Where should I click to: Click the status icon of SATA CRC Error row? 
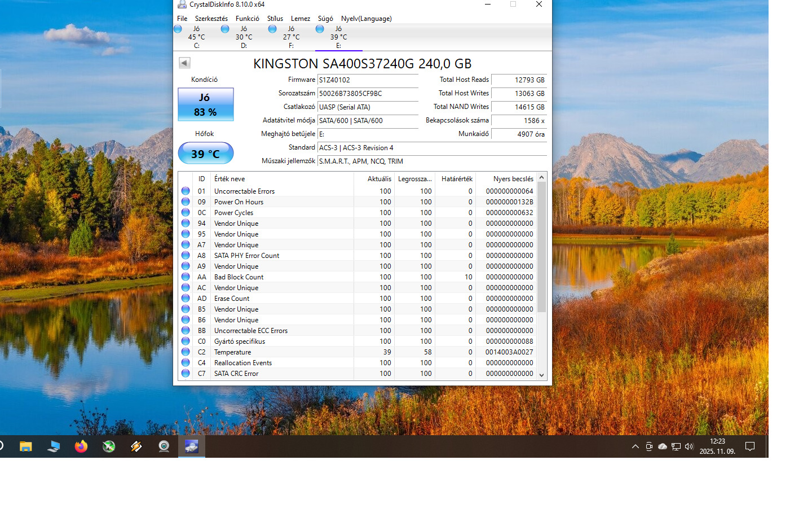[x=186, y=374]
